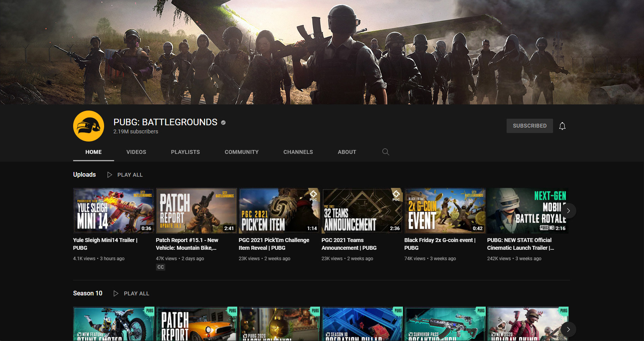
Task: Open the VIDEOS tab
Action: coord(136,152)
